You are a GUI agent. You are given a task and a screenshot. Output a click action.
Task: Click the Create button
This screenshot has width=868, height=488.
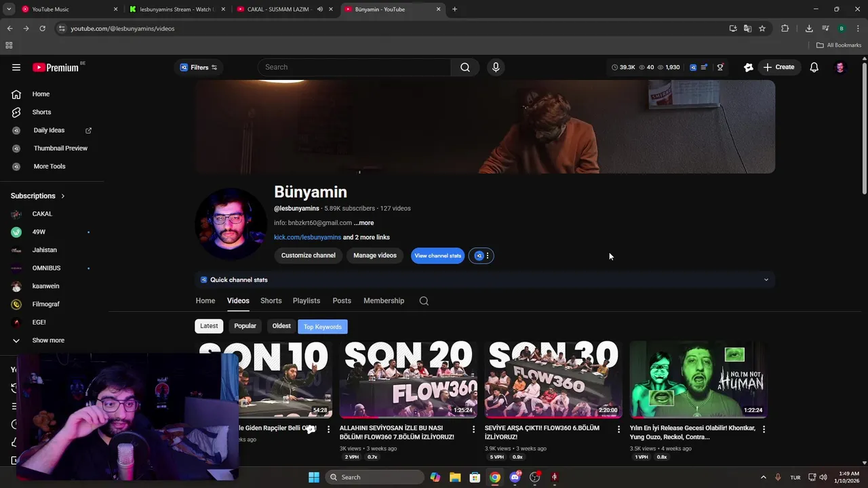point(778,67)
